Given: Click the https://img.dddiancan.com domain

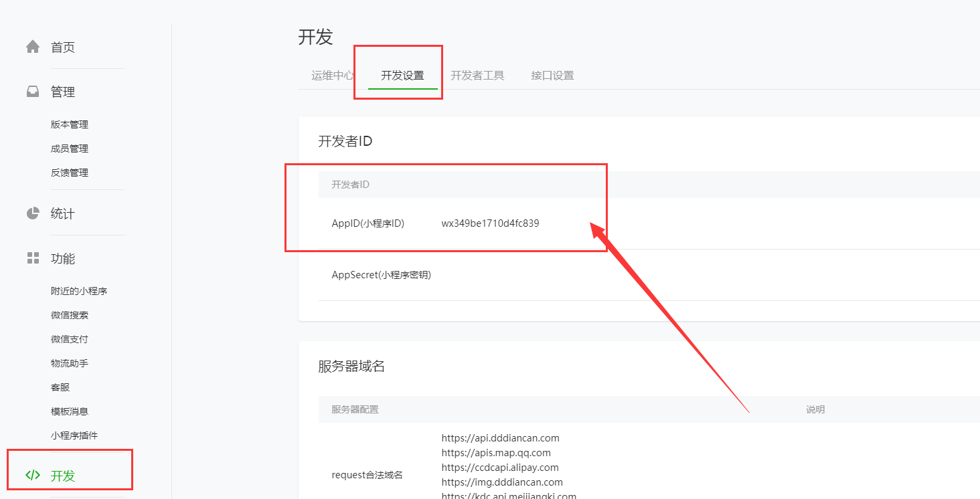Looking at the screenshot, I should 502,482.
